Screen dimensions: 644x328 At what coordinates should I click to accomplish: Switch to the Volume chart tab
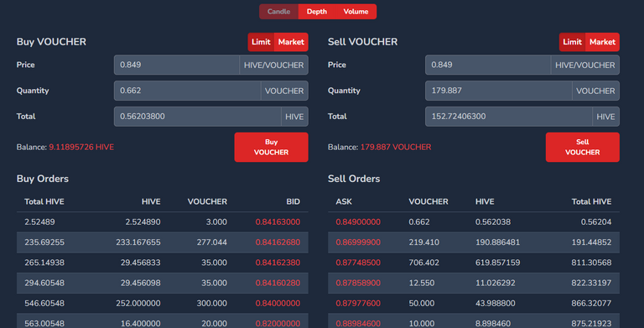[x=356, y=12]
